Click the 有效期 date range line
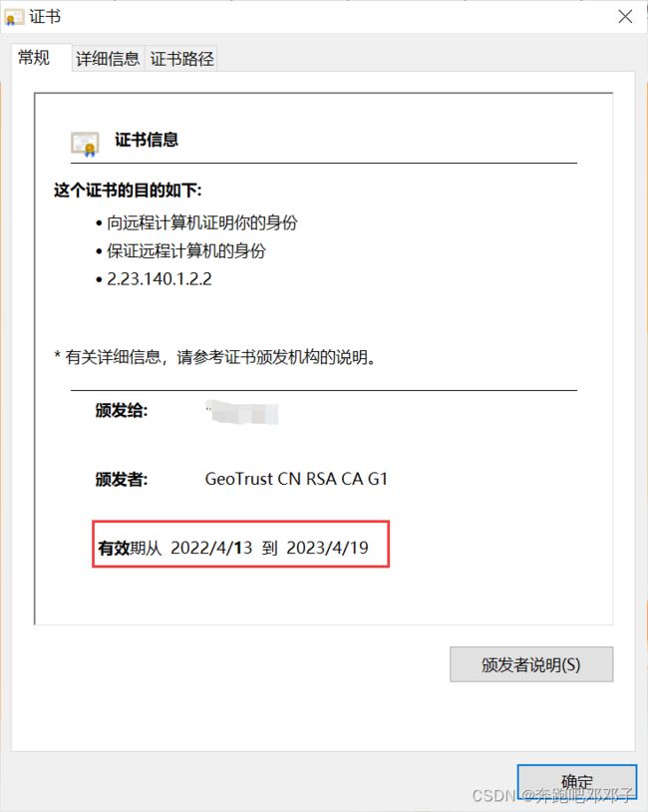This screenshot has width=648, height=812. pyautogui.click(x=233, y=548)
